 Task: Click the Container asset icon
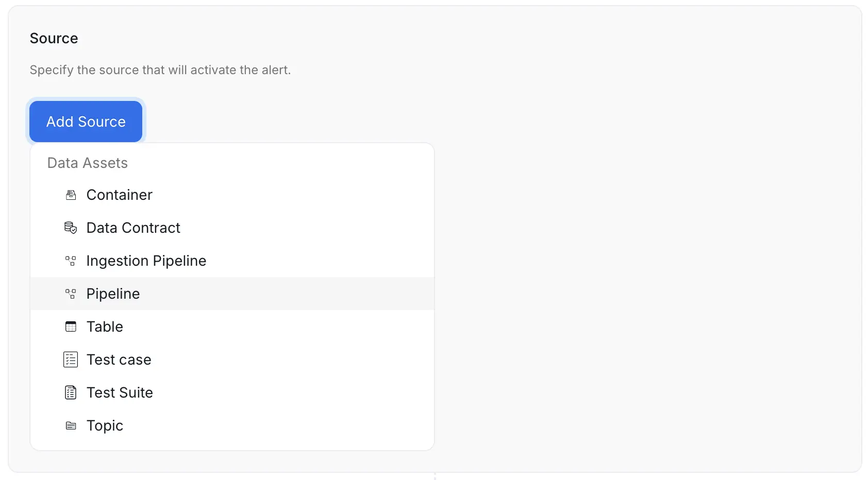click(x=71, y=195)
